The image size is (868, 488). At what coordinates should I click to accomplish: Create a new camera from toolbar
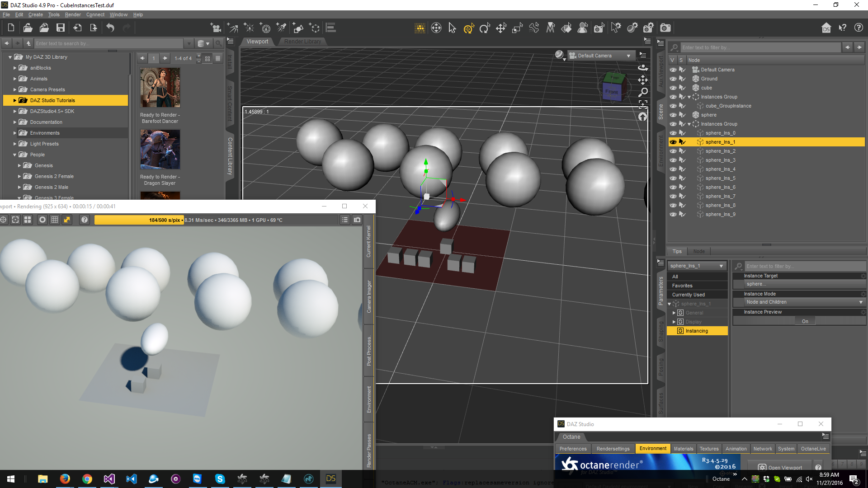point(216,28)
